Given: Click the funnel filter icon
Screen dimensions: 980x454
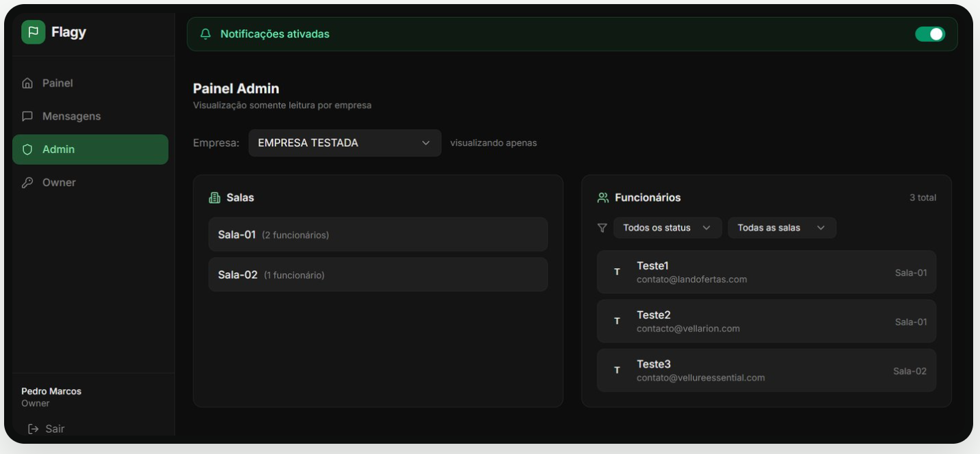Looking at the screenshot, I should click(602, 228).
